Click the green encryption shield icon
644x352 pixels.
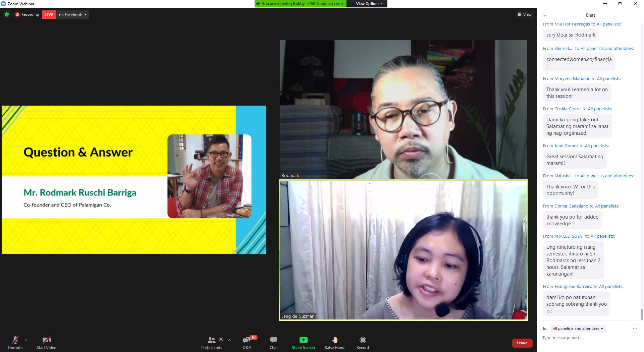pos(7,15)
